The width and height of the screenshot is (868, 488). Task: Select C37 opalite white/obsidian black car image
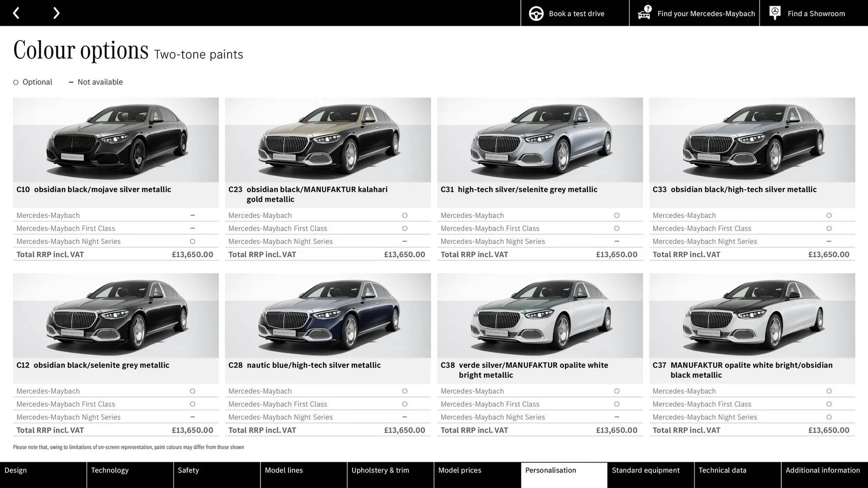(x=752, y=315)
